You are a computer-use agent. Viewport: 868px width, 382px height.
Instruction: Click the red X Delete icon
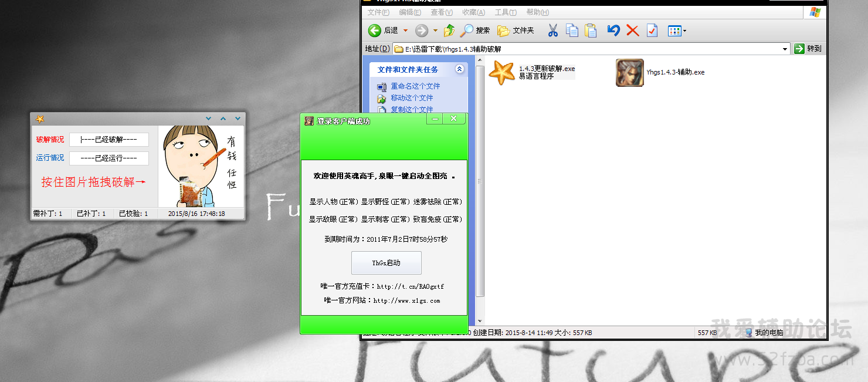[x=632, y=31]
